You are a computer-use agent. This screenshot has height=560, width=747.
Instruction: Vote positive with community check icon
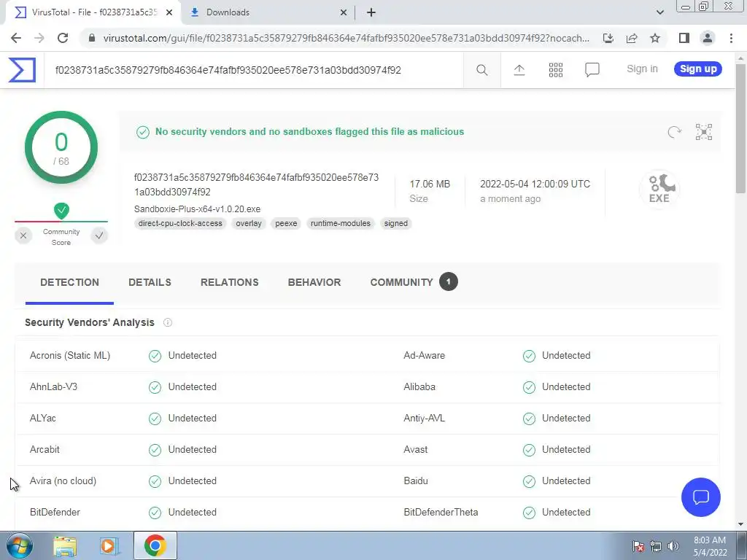[99, 236]
